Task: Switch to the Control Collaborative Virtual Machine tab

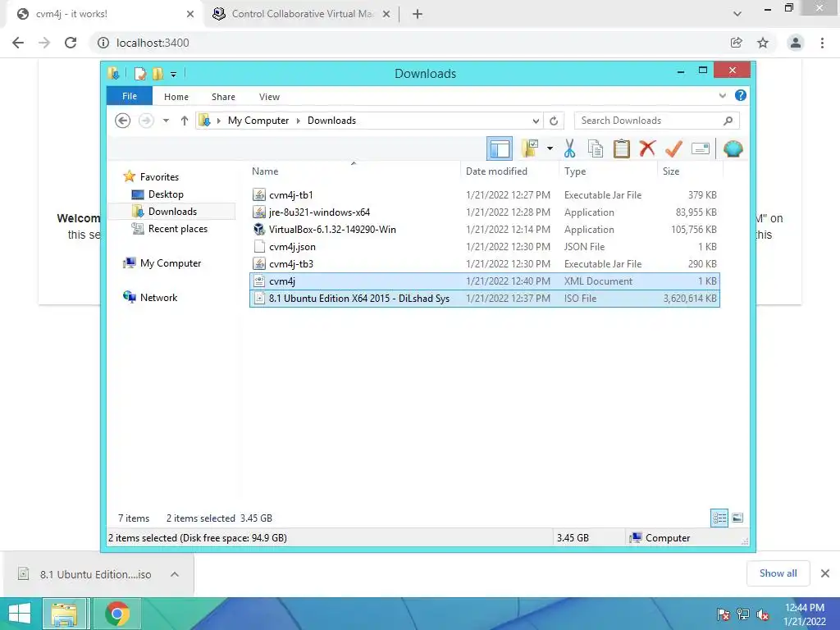Action: pos(301,14)
